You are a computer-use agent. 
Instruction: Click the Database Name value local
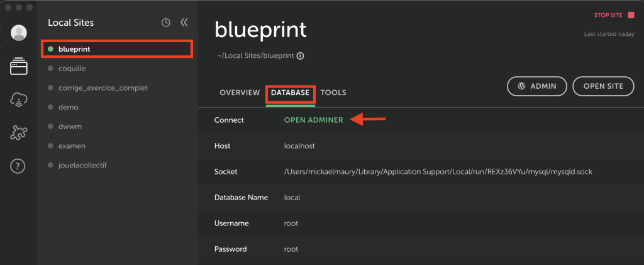pyautogui.click(x=292, y=198)
